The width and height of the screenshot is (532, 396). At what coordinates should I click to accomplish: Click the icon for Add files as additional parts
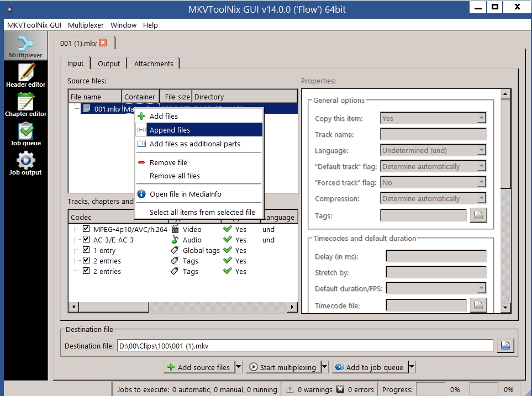click(141, 144)
